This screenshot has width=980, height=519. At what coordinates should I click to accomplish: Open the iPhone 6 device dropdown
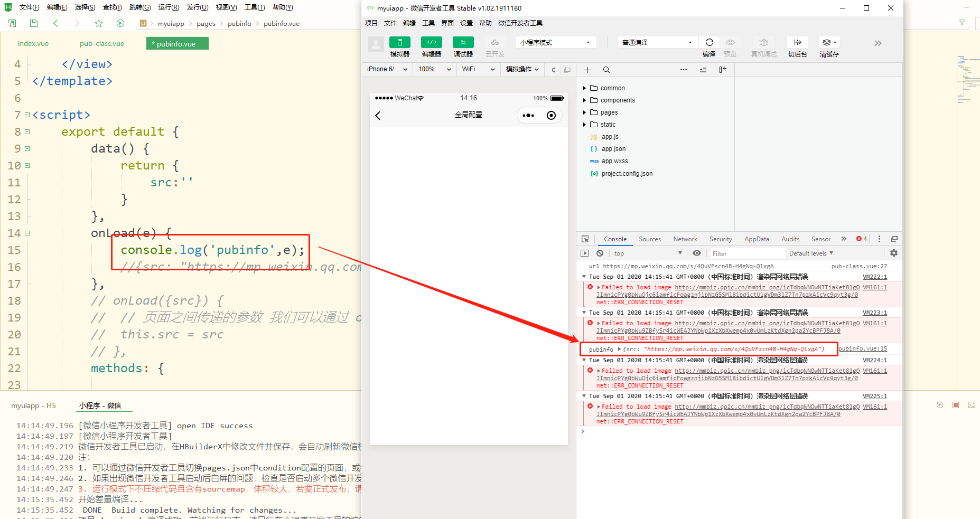[387, 69]
